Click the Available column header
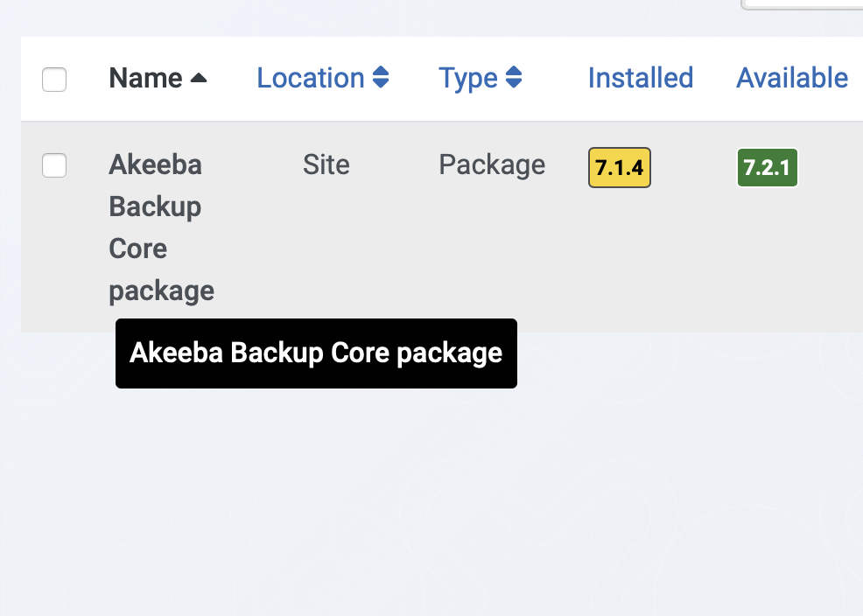This screenshot has width=863, height=616. 792,78
